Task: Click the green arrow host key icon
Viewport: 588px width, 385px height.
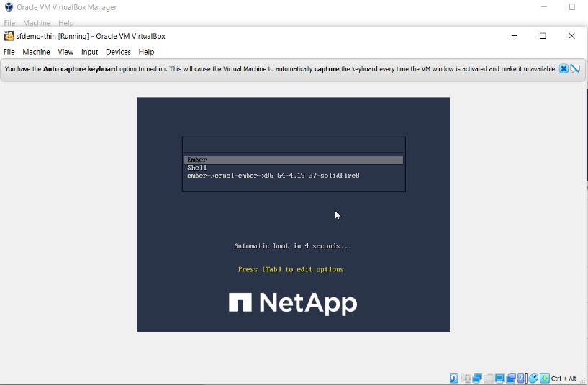Action: point(545,379)
